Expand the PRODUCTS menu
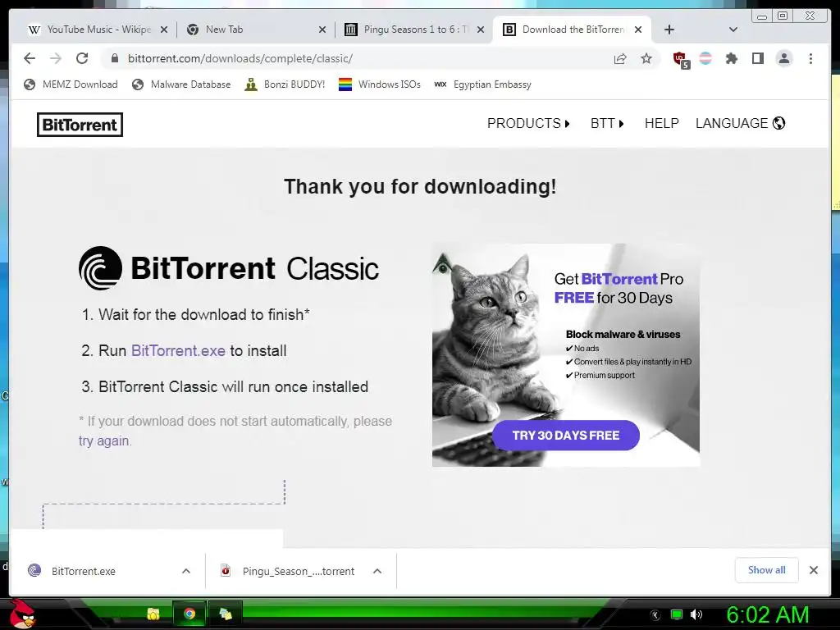 tap(528, 124)
